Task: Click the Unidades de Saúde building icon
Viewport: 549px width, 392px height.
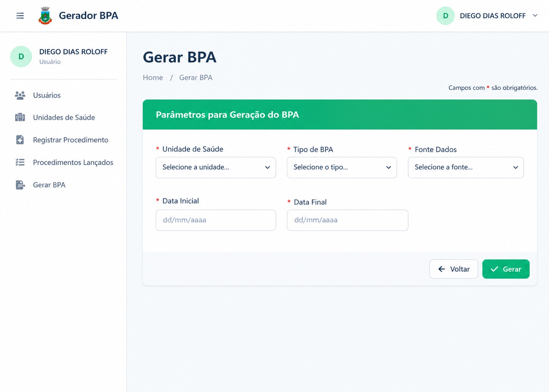Action: coord(20,118)
